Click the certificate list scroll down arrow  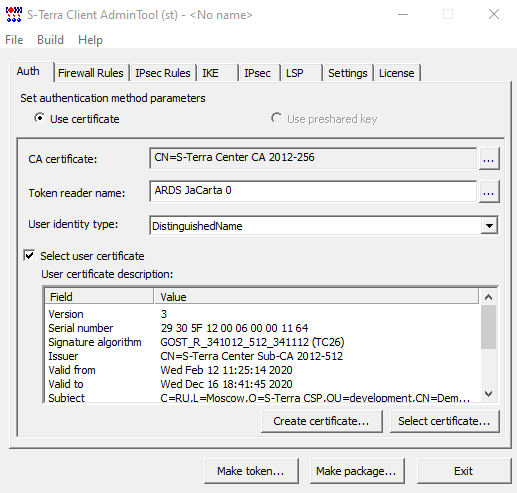click(489, 394)
